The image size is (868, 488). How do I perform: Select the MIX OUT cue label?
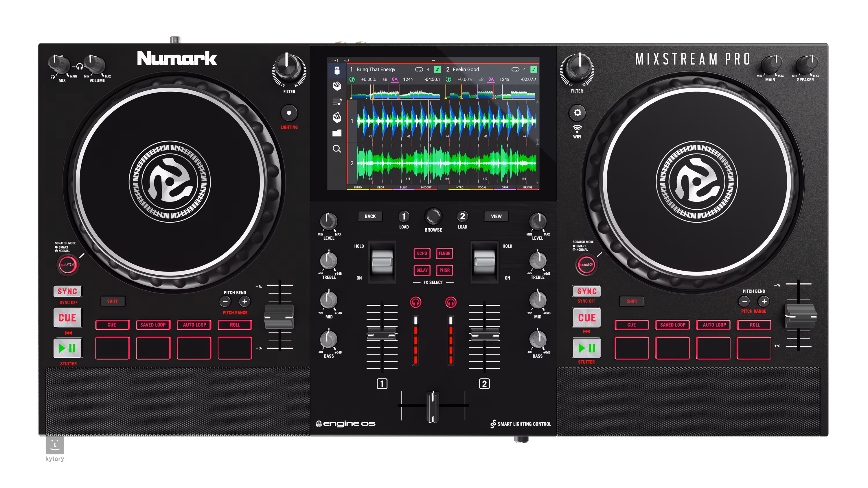coord(426,187)
